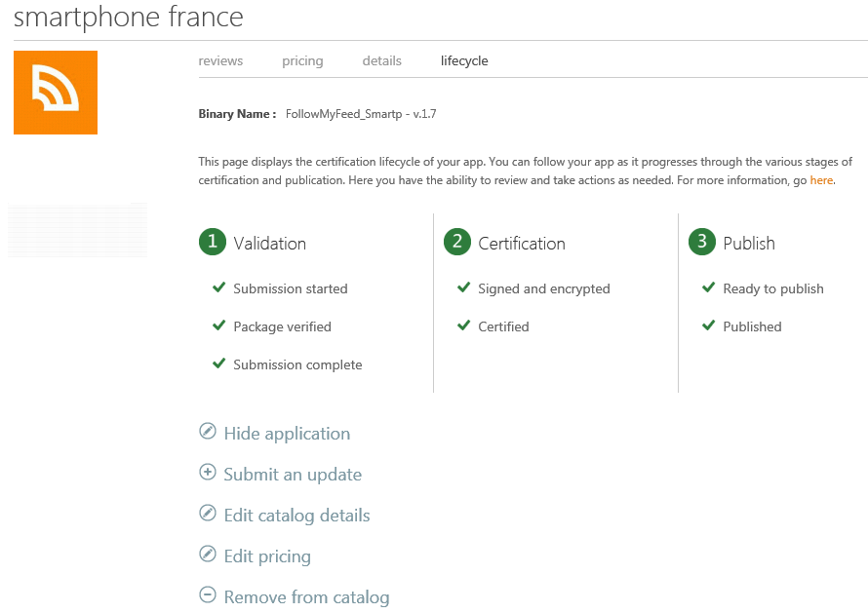Open the details tab
The width and height of the screenshot is (868, 613).
click(x=382, y=60)
